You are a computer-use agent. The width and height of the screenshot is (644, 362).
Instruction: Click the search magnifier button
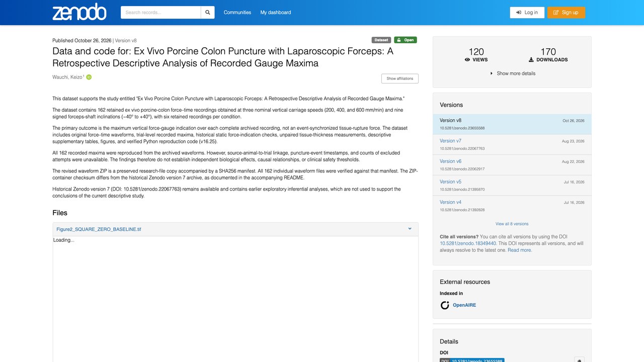(x=208, y=13)
